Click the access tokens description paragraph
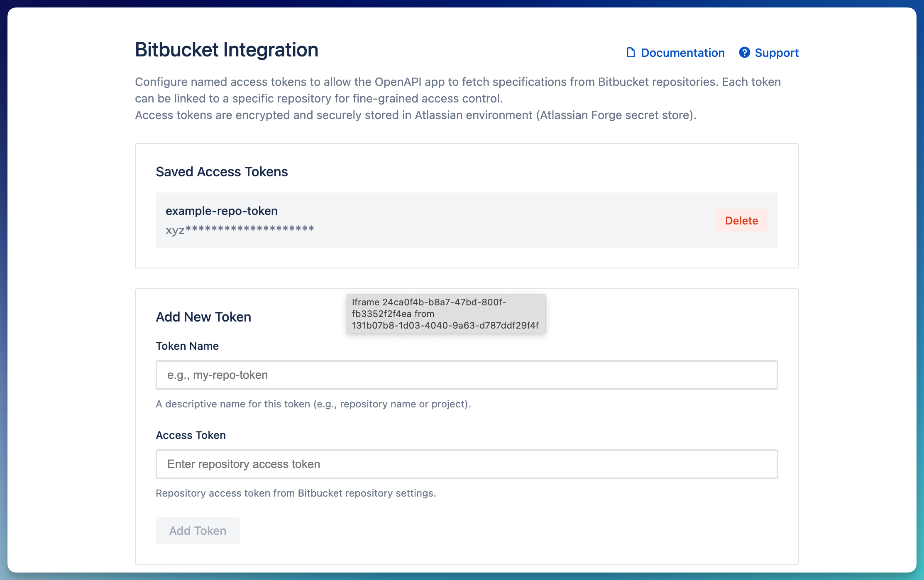 457,98
